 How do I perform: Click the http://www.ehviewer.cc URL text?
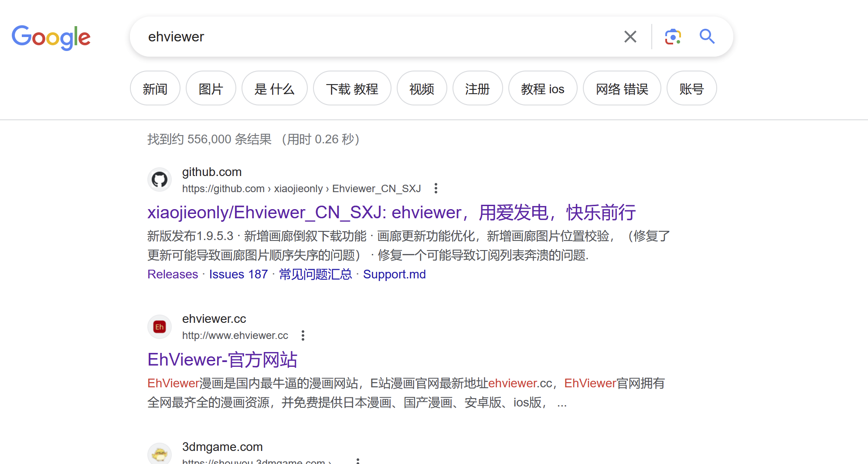[x=235, y=335]
